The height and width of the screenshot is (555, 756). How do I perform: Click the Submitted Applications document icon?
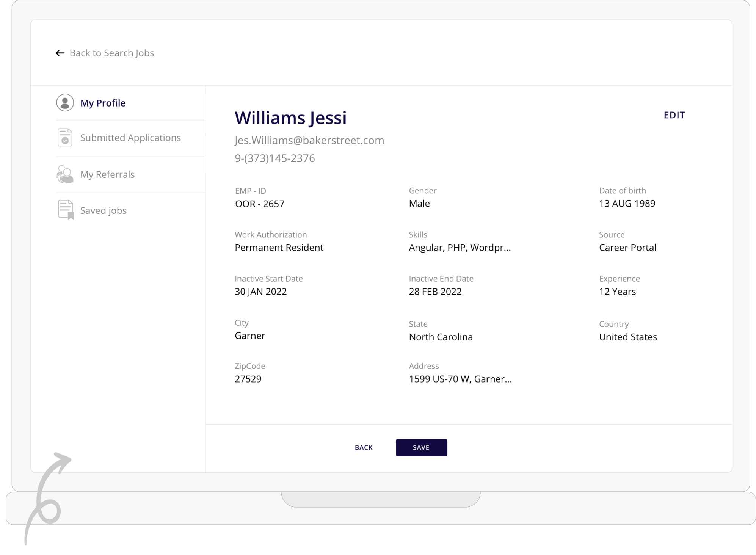65,137
